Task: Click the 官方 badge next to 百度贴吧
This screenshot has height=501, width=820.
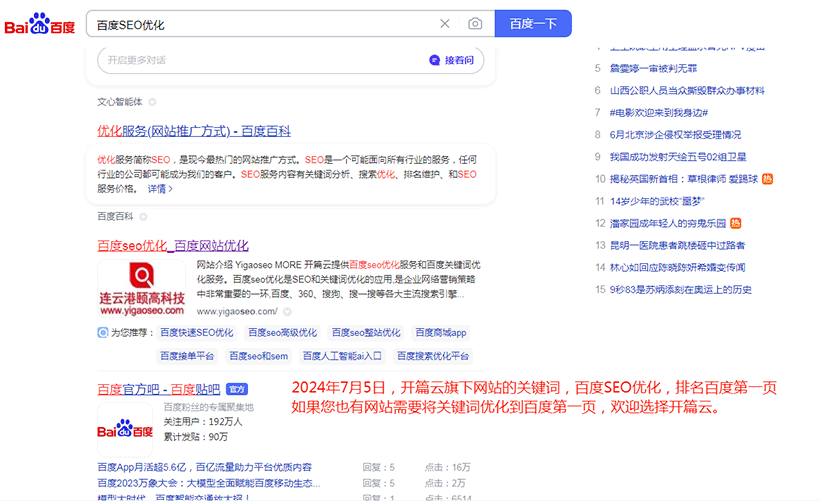Action: pos(236,388)
